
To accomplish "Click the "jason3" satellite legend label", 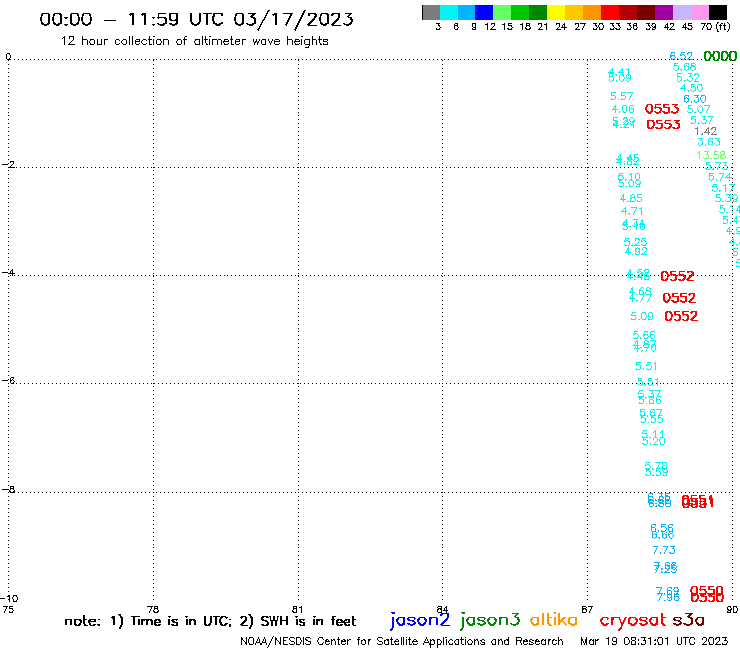I will (x=490, y=620).
